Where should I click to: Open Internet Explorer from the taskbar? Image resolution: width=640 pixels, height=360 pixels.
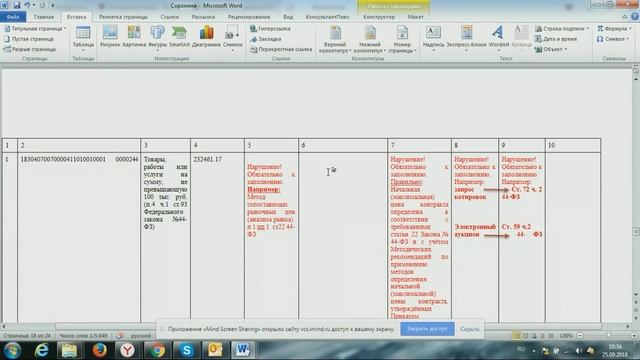click(x=42, y=350)
